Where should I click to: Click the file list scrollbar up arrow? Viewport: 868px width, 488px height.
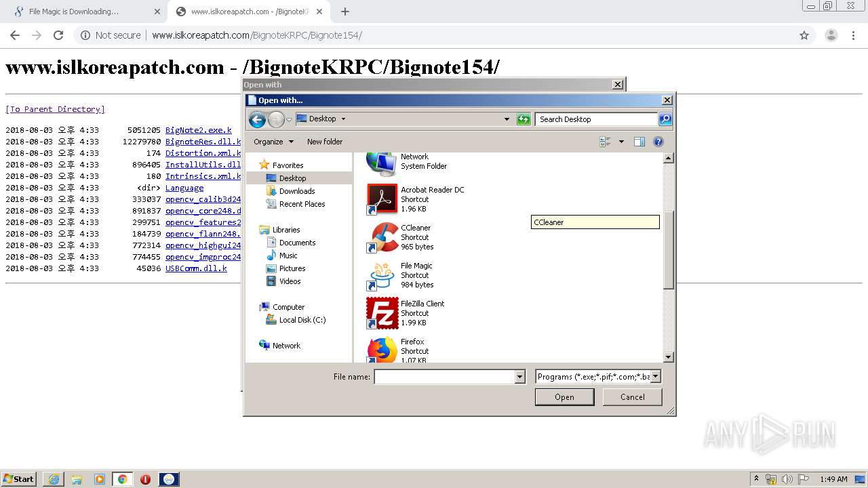(x=668, y=158)
